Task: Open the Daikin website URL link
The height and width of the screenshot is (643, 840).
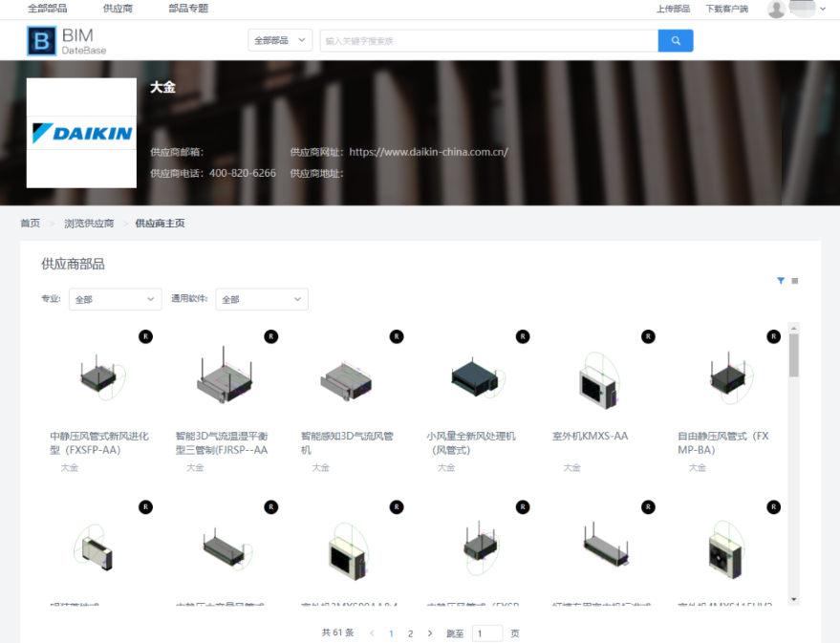Action: 428,152
